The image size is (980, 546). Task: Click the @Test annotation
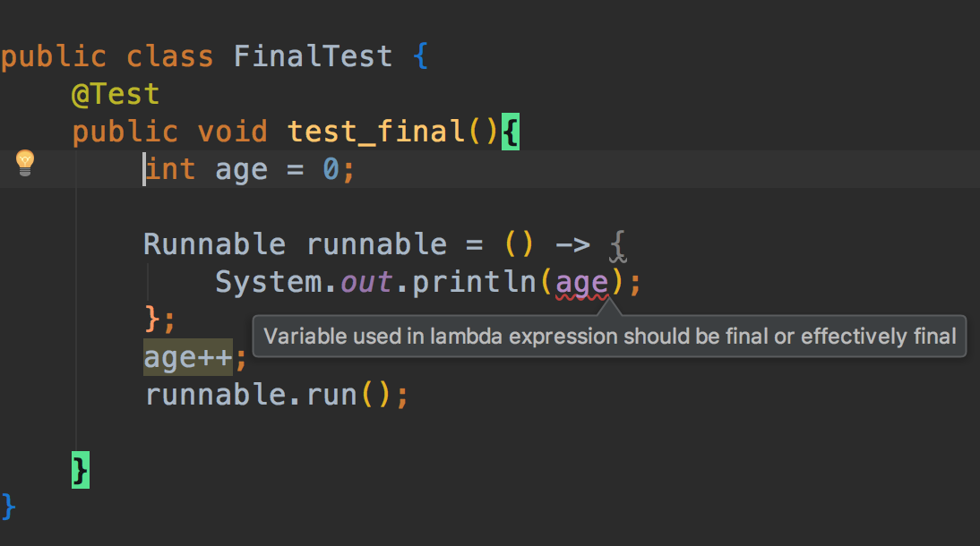pos(116,94)
